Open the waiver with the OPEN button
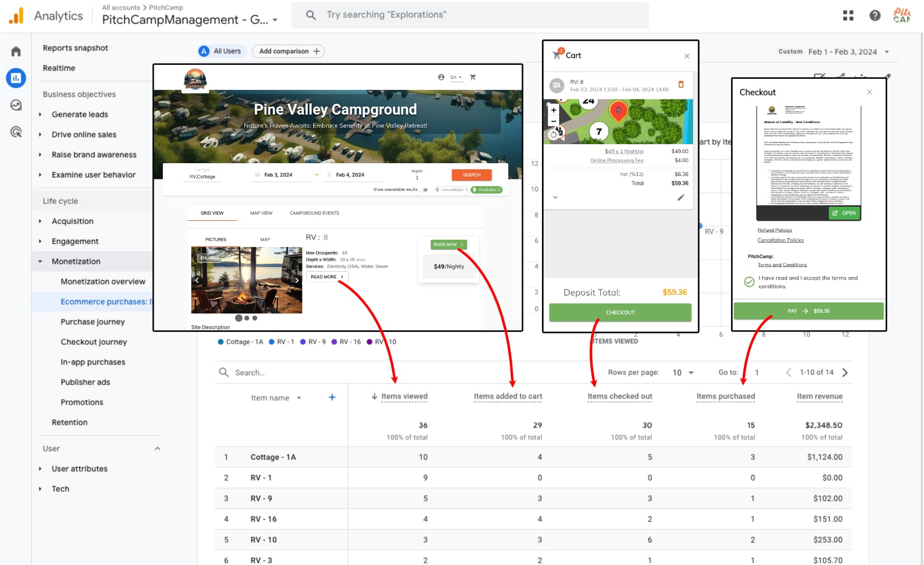 click(844, 213)
